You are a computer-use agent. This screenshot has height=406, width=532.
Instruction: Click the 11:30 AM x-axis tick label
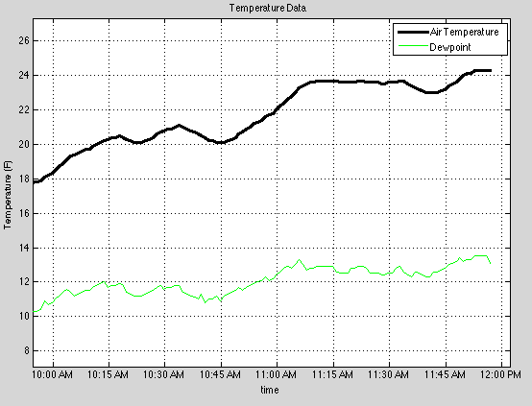388,374
